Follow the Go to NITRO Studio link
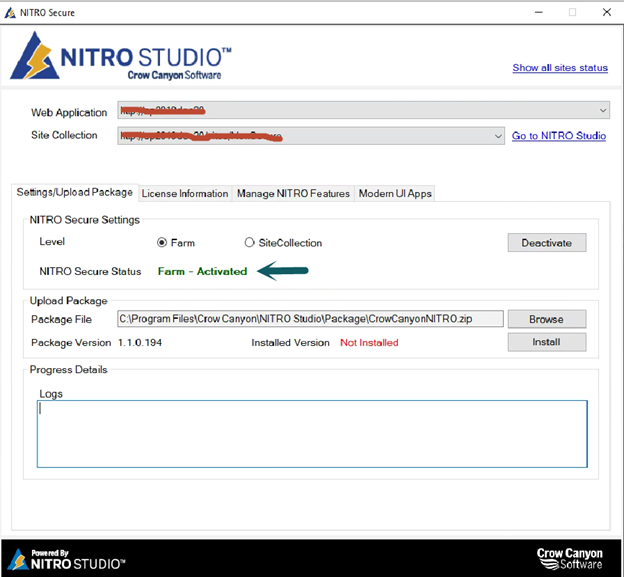Viewport: 624px width, 577px height. pyautogui.click(x=559, y=136)
